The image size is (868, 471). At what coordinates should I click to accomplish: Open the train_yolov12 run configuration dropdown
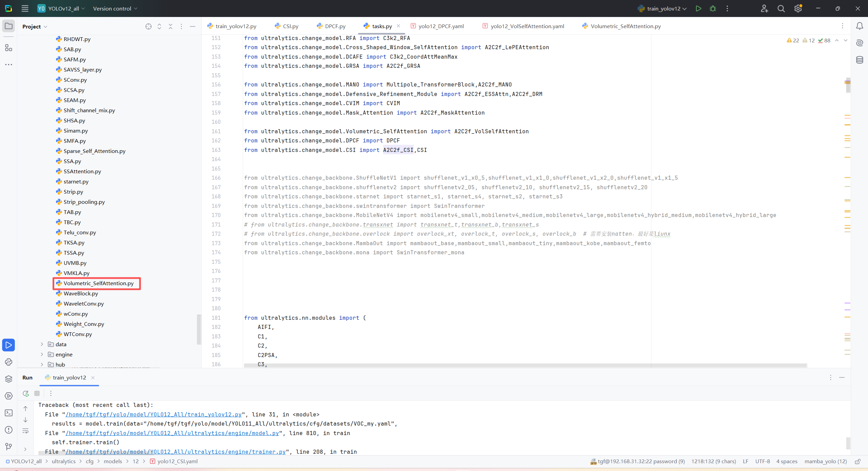(663, 8)
